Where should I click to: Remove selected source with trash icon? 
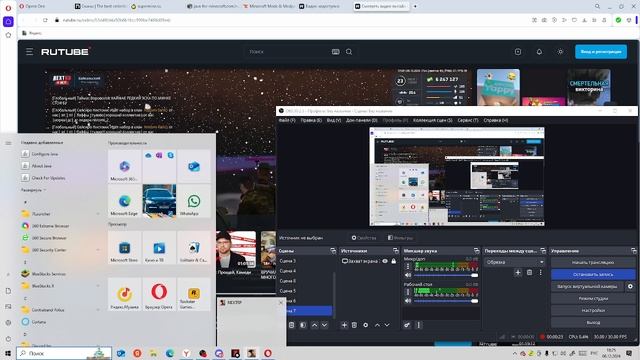[x=354, y=325]
